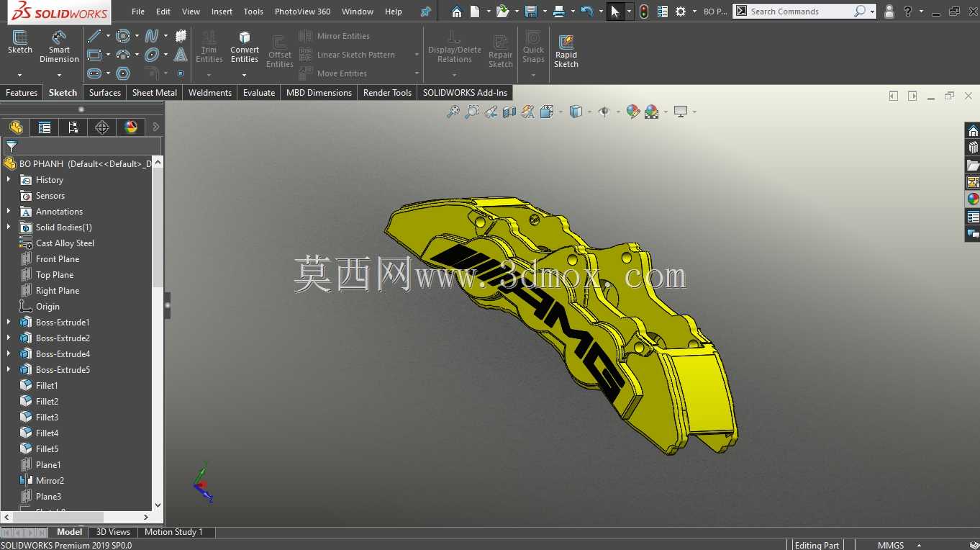Image resolution: width=980 pixels, height=550 pixels.
Task: Open the Insert menu
Action: [222, 12]
